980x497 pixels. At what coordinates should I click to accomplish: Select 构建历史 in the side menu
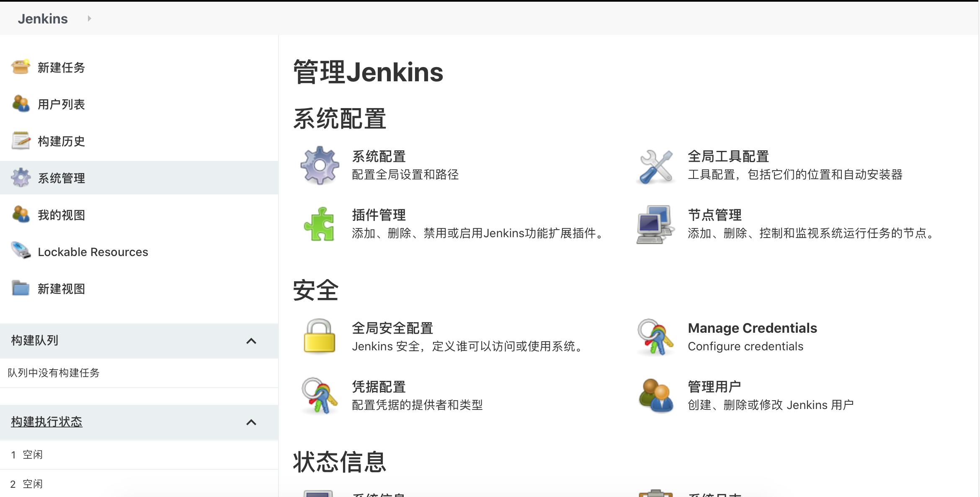[x=61, y=141]
